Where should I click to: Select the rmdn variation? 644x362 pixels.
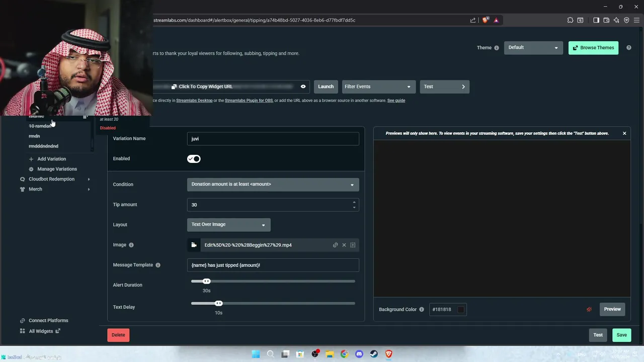click(x=34, y=136)
